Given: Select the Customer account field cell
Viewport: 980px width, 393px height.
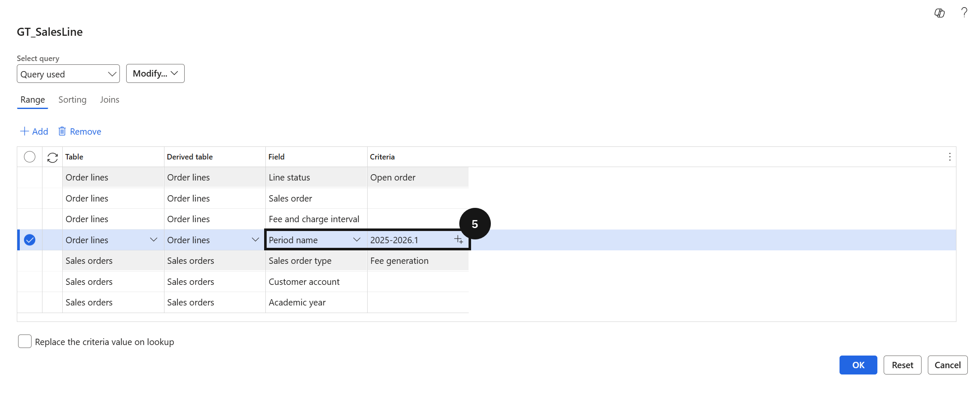Looking at the screenshot, I should (x=316, y=281).
